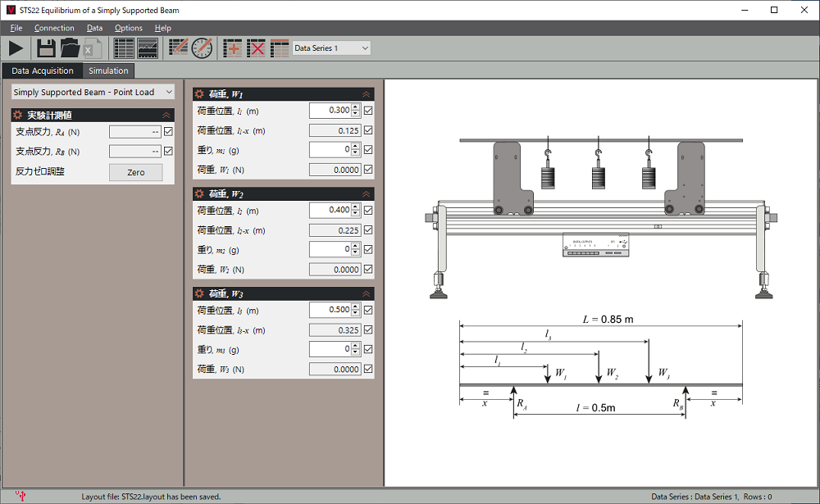Uncheck the 荷重位置 l1-x (m) checkbox

point(368,130)
